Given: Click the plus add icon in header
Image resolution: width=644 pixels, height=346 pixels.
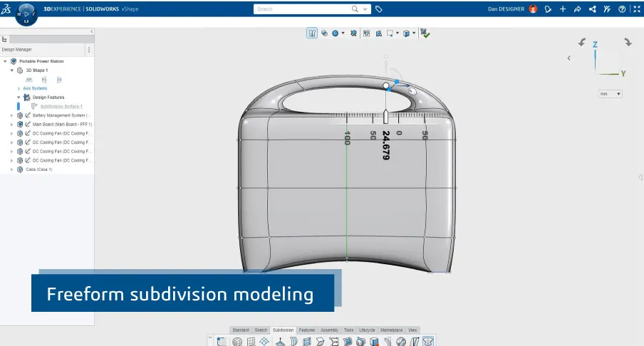Looking at the screenshot, I should [x=563, y=9].
